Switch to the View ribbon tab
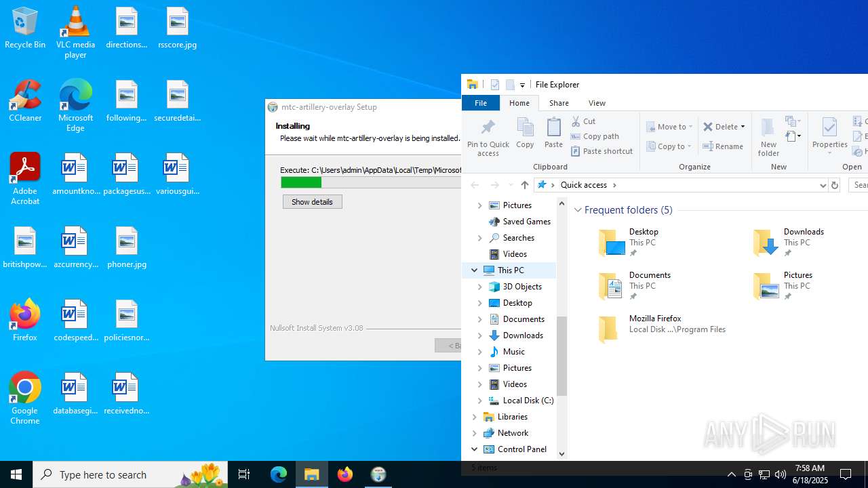Screen dimensions: 868x488 [x=597, y=103]
